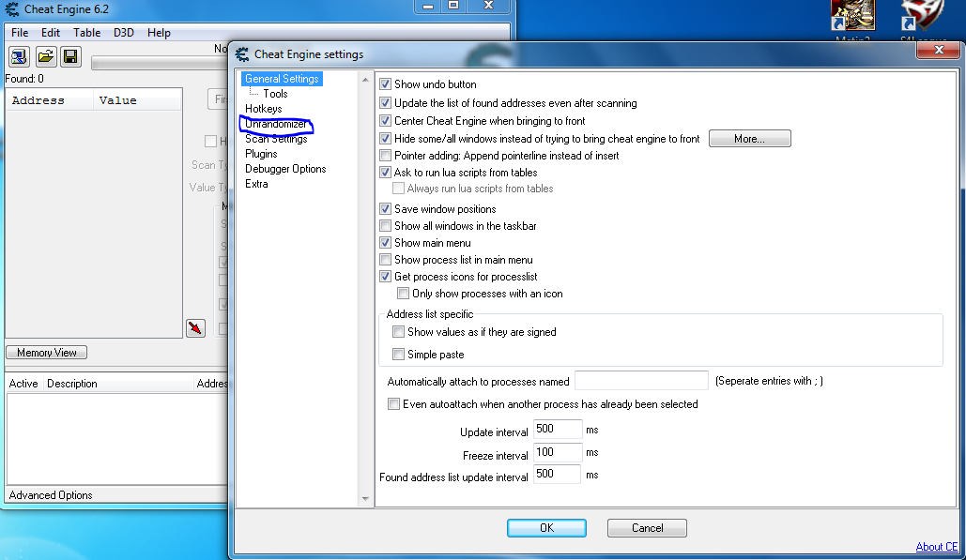The height and width of the screenshot is (560, 966).
Task: Open the Table menu
Action: coord(87,33)
